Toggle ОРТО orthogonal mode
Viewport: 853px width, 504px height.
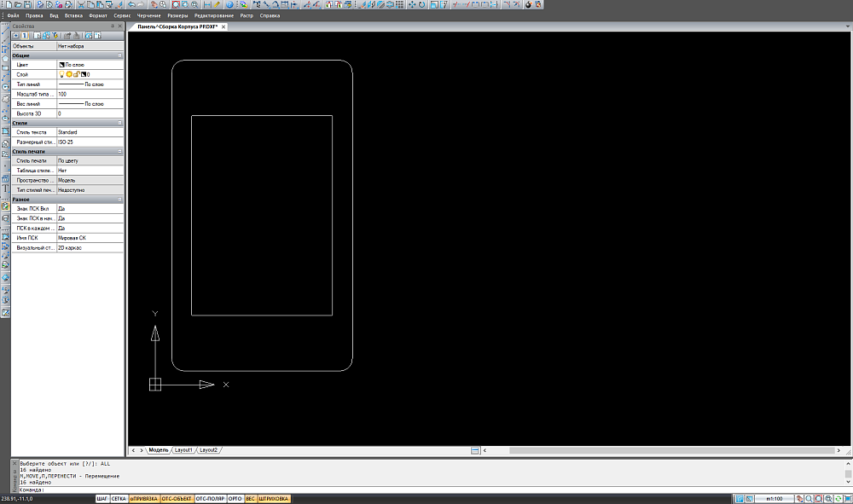point(235,499)
